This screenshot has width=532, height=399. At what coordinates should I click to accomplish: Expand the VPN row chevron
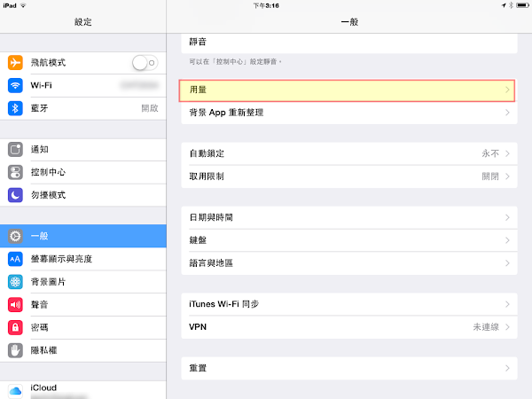[x=507, y=327]
